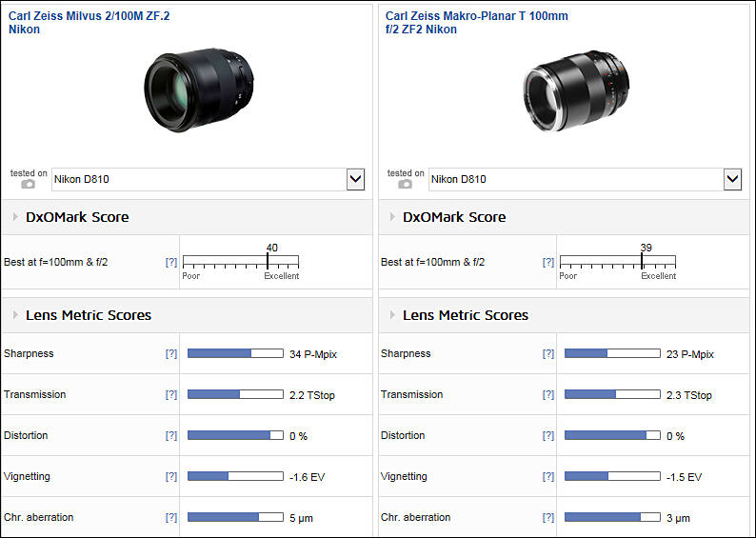Viewport: 756px width, 538px height.
Task: Click help [?] beside left Best at f=100mm
Action: (x=171, y=262)
